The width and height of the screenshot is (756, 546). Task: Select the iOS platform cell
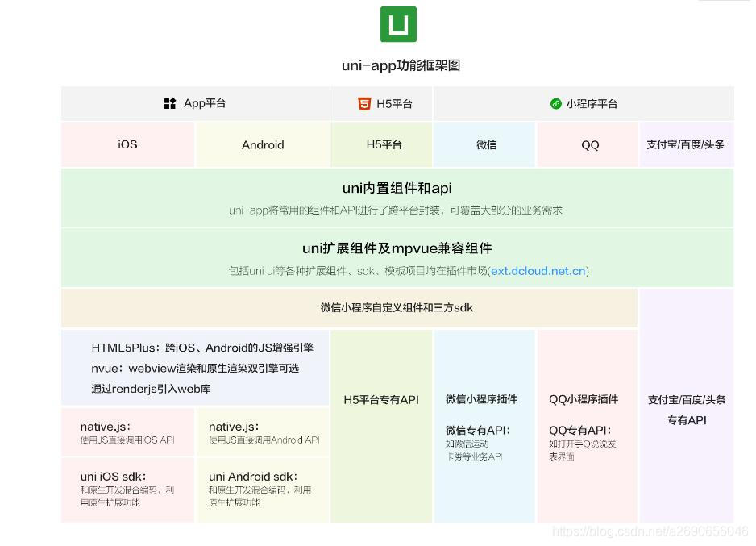[128, 144]
